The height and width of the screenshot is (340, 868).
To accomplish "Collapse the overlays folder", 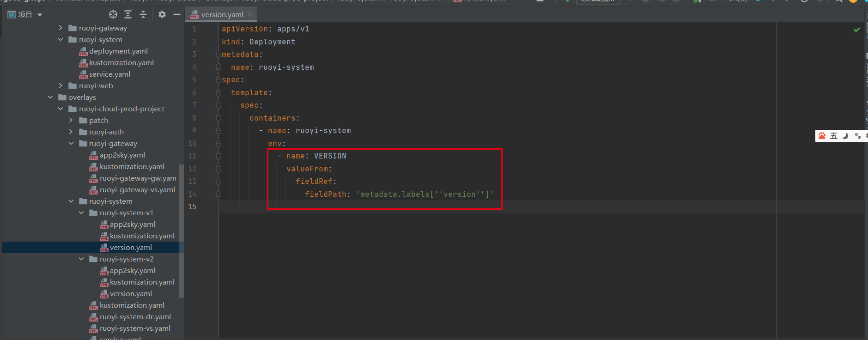I will click(x=50, y=97).
